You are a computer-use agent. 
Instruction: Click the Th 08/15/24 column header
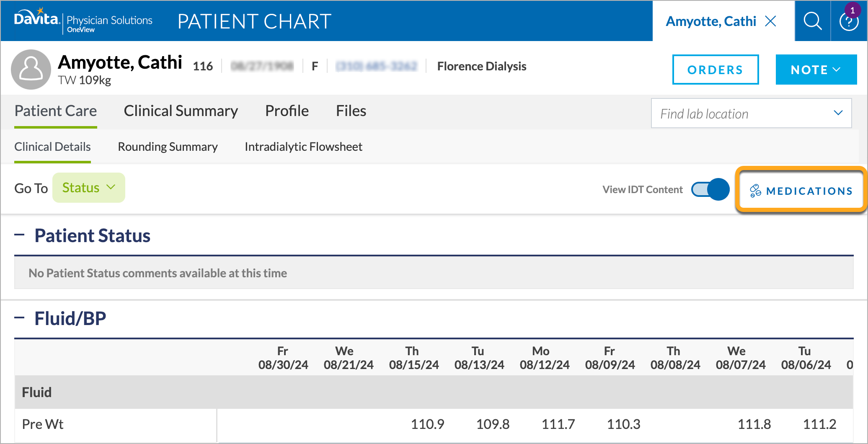click(414, 358)
